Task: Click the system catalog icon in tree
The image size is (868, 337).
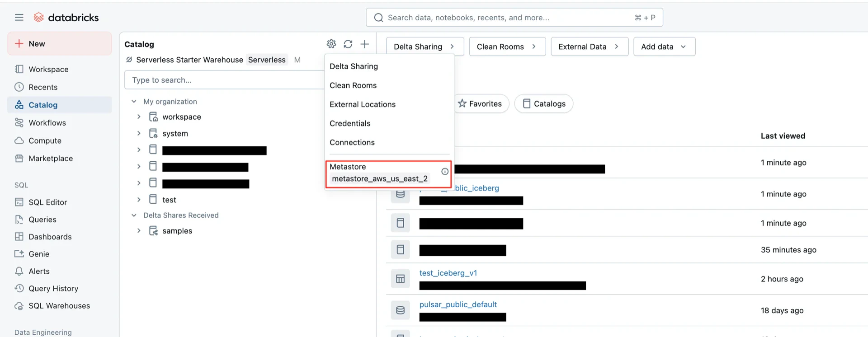Action: point(153,133)
